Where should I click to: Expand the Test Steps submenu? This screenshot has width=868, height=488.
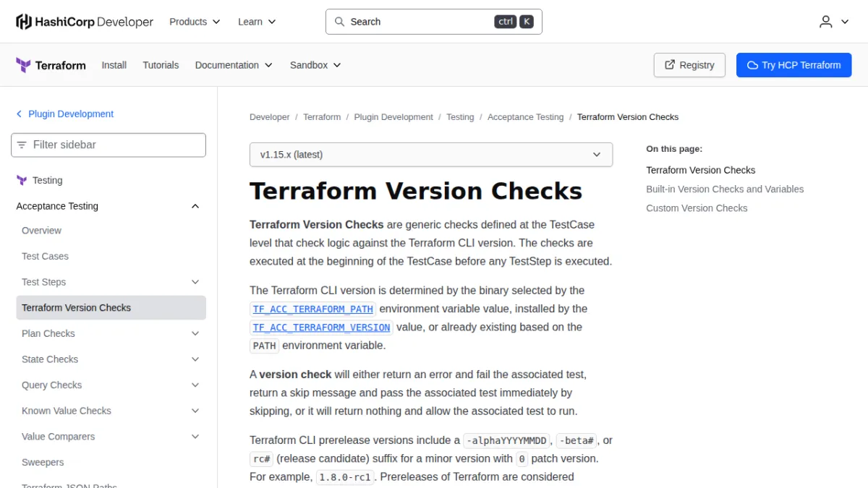click(x=195, y=282)
